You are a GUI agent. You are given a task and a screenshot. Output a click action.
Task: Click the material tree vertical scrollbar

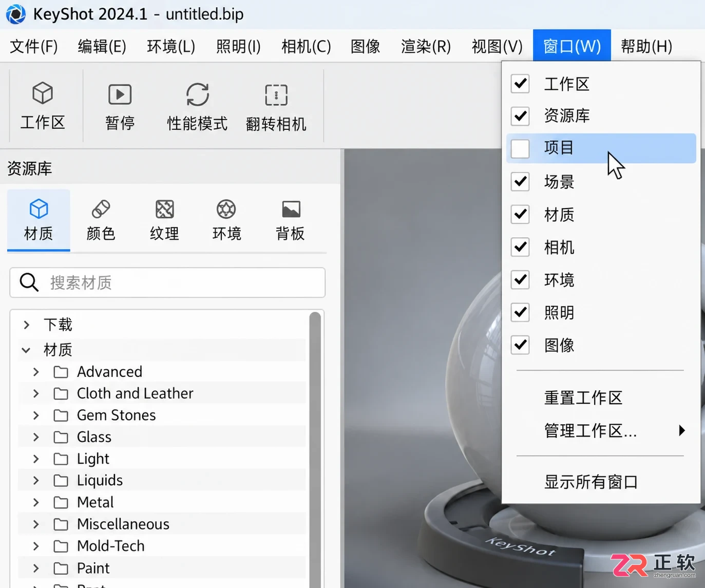click(315, 449)
